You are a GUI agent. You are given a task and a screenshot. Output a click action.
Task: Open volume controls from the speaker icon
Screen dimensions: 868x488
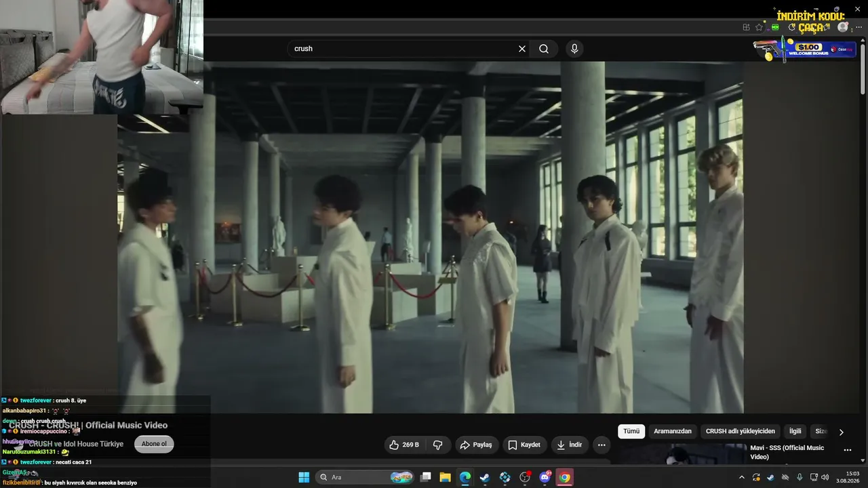click(x=825, y=477)
